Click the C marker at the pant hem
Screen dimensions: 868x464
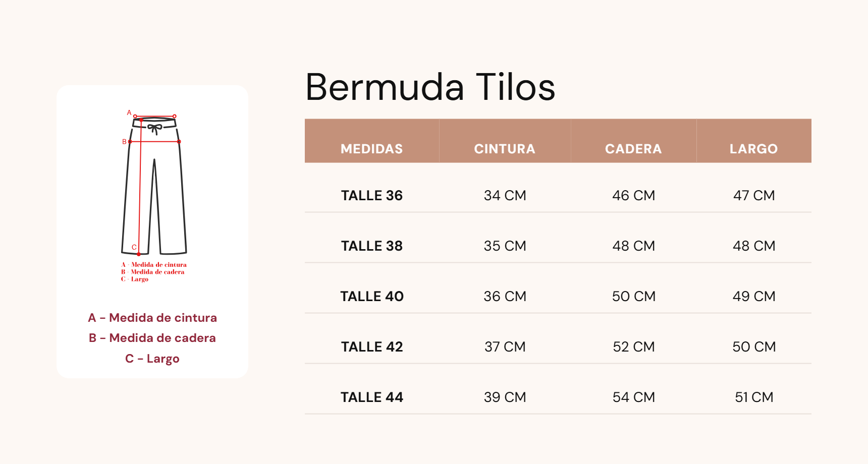point(134,247)
